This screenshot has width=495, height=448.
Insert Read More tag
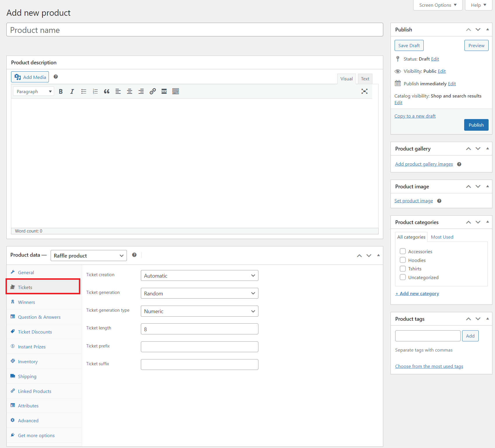click(164, 91)
